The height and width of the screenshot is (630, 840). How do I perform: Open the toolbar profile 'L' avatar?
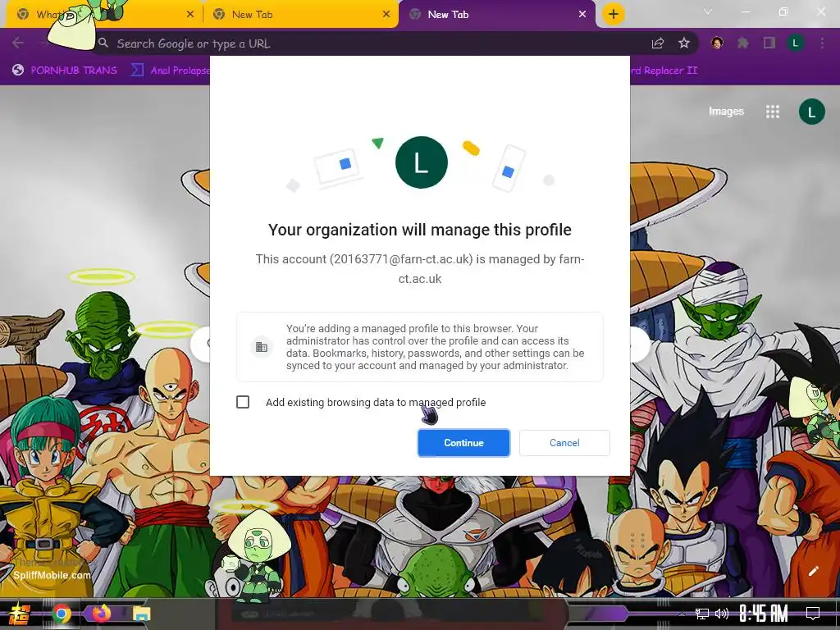(x=796, y=43)
